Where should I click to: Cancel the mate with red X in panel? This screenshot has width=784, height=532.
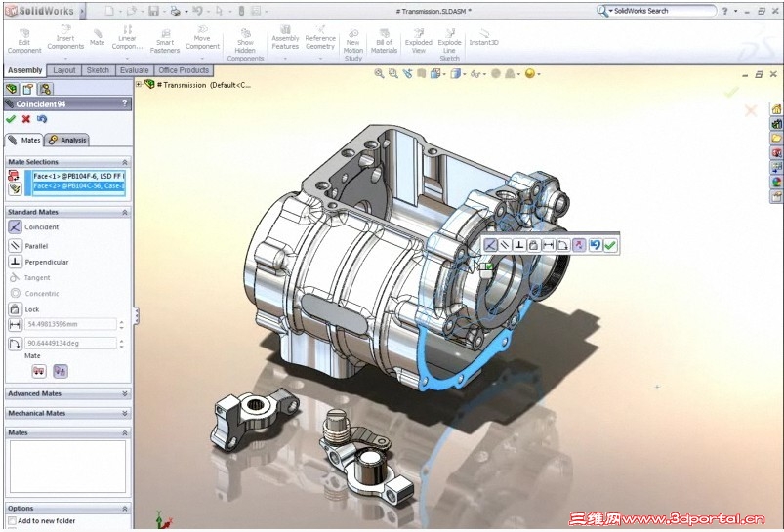(26, 119)
